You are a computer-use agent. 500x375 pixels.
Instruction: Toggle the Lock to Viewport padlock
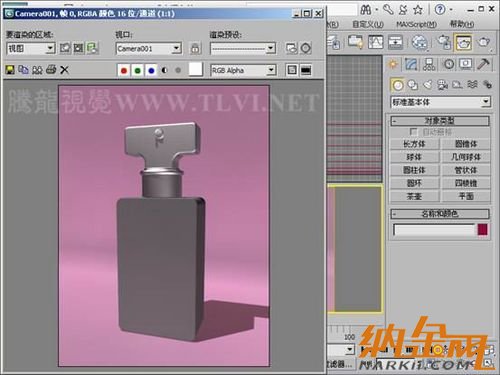click(x=196, y=49)
